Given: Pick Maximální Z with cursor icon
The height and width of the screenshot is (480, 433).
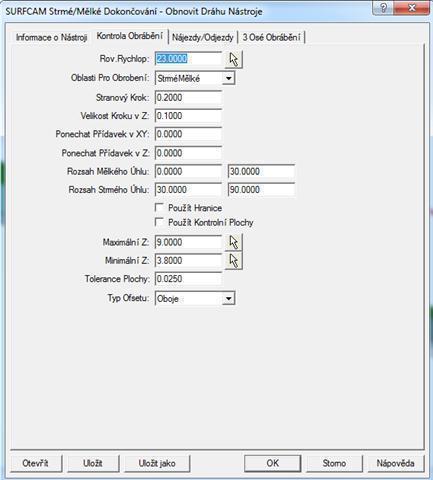Looking at the screenshot, I should tap(234, 242).
